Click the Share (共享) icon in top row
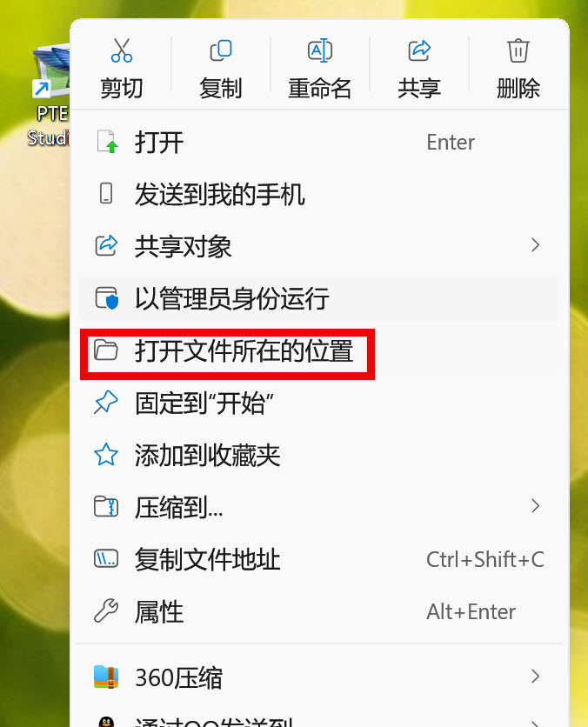Viewport: 588px width, 727px height. click(x=419, y=50)
